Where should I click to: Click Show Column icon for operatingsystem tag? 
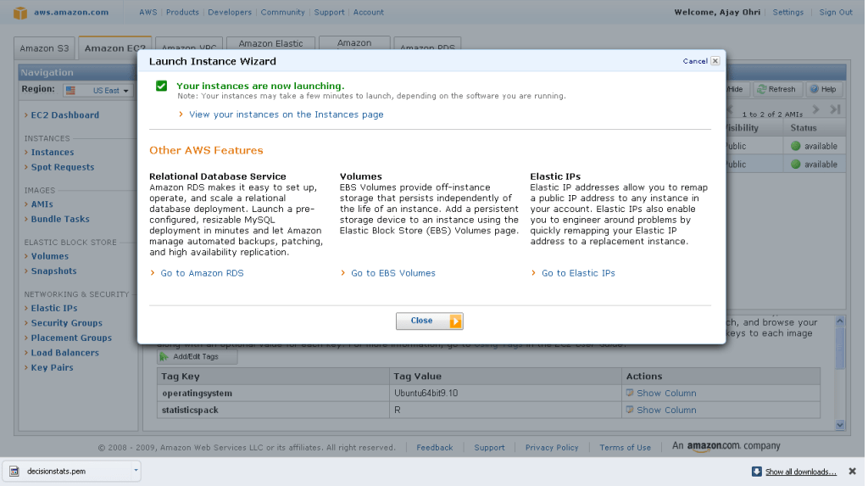tap(630, 393)
